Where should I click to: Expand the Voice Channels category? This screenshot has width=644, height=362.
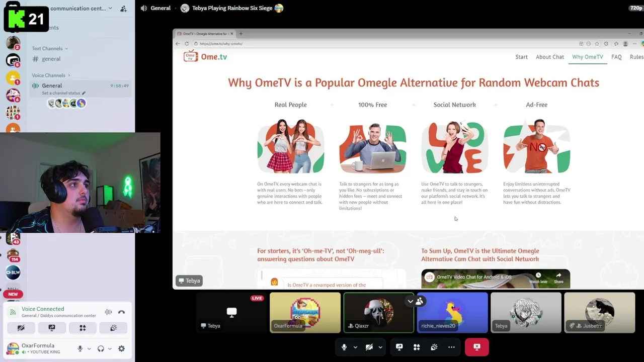coord(50,75)
